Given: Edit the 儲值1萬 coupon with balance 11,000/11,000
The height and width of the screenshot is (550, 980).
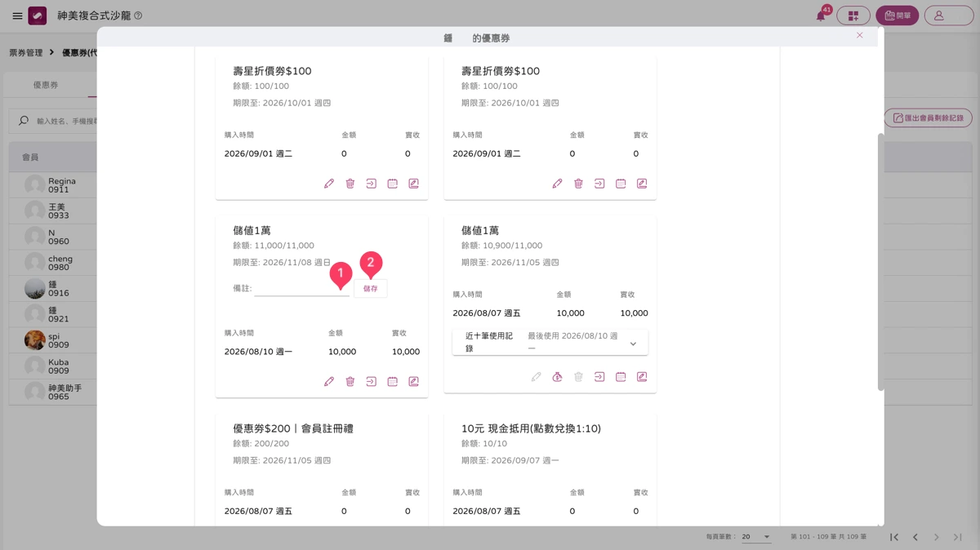Looking at the screenshot, I should pyautogui.click(x=329, y=381).
